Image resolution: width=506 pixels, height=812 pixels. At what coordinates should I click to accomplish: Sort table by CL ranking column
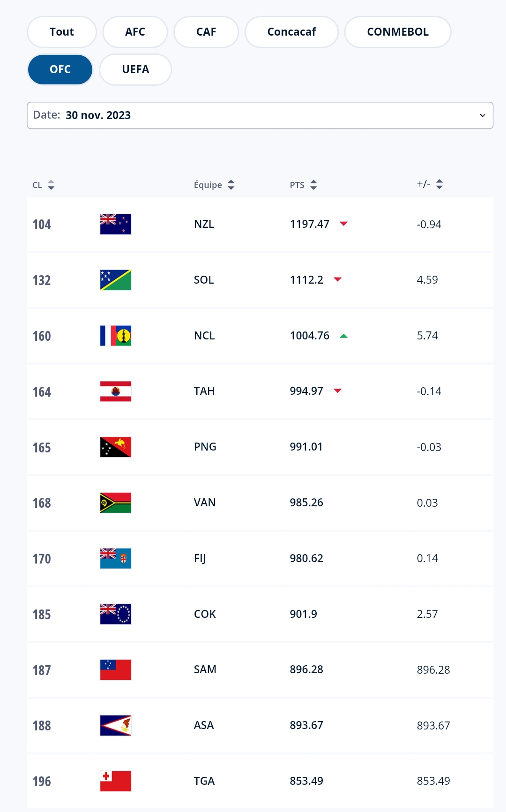point(44,185)
